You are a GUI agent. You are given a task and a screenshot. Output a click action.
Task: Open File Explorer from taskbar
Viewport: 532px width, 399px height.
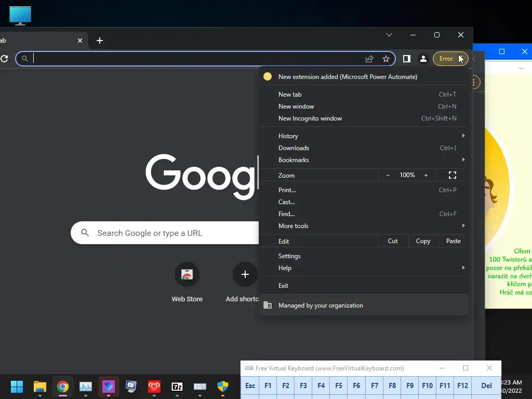coord(39,387)
